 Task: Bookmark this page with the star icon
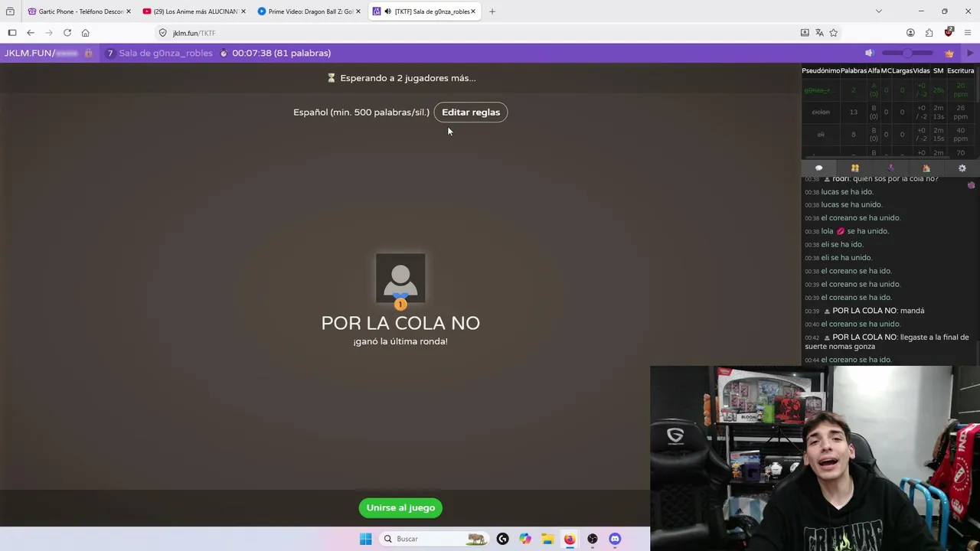(x=834, y=33)
